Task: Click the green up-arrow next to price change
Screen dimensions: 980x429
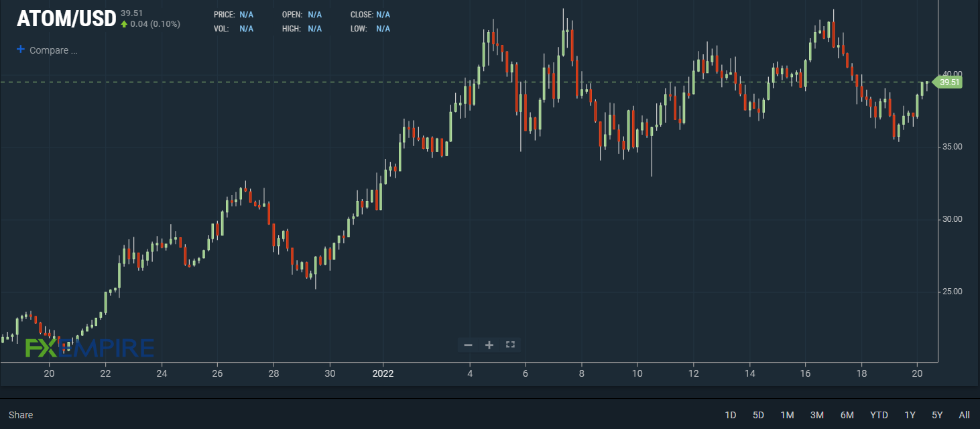Action: [125, 23]
